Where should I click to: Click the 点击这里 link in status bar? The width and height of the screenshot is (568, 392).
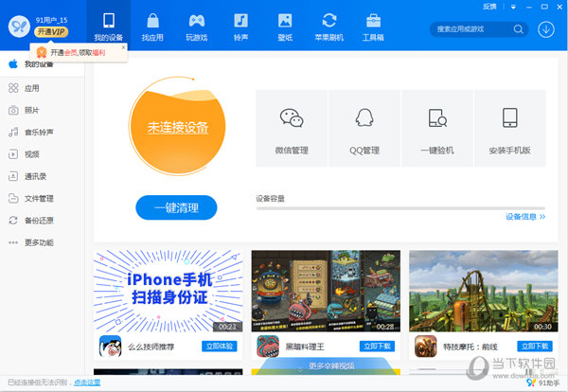pos(87,383)
